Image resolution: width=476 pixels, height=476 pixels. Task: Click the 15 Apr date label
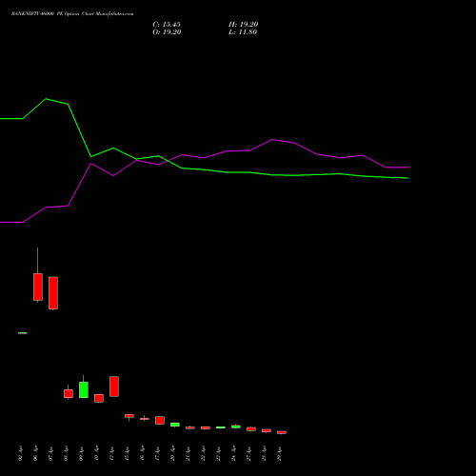[x=127, y=454]
